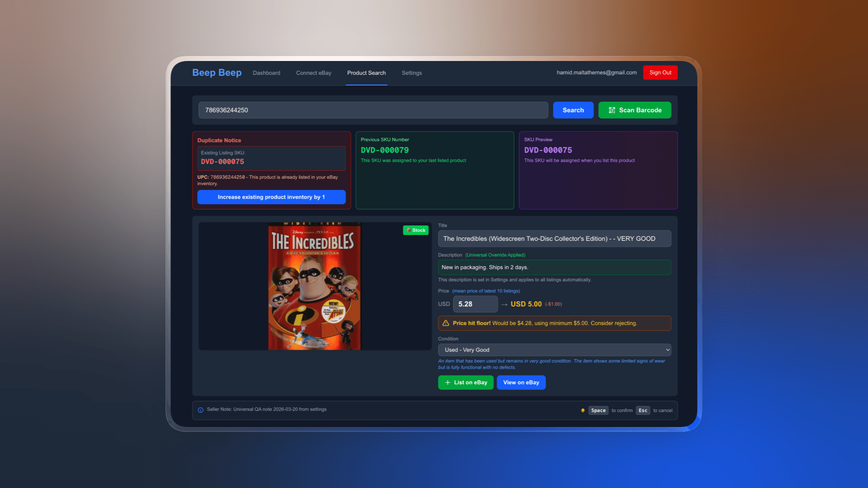Click the account email address

pos(596,73)
